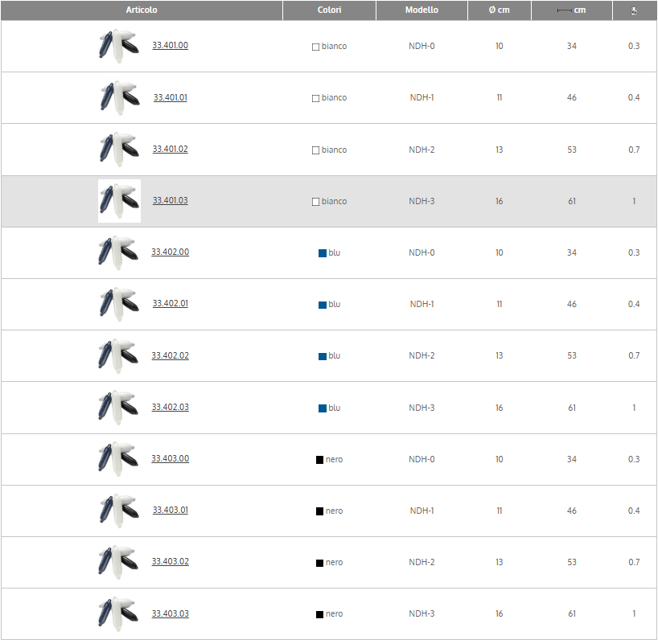This screenshot has width=658, height=644.
Task: Click the Articolo column header
Action: [x=142, y=10]
